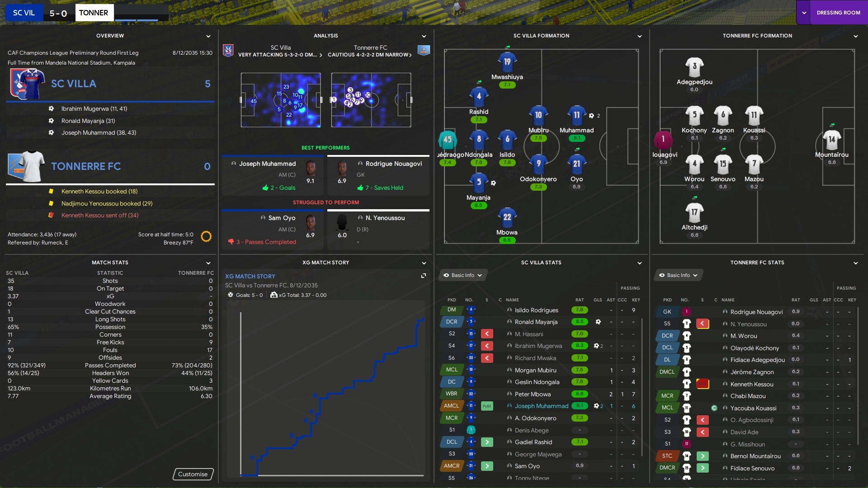Open the Match Stats panel dropdown

tap(208, 263)
